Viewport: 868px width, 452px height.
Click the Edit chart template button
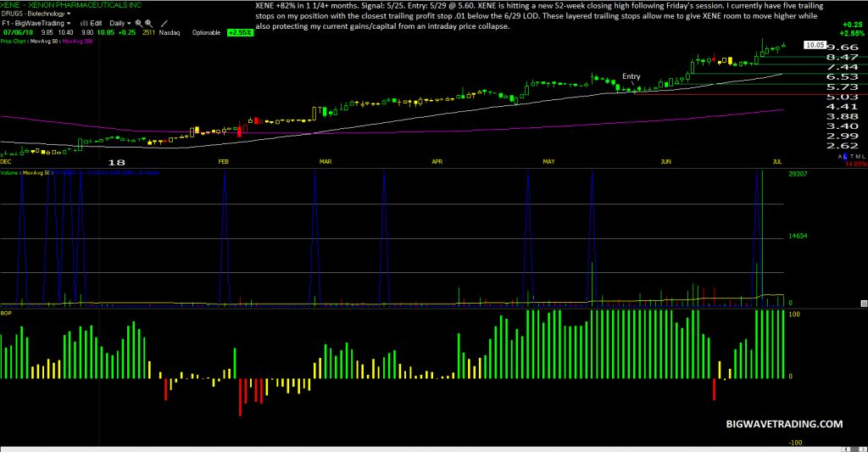[96, 23]
